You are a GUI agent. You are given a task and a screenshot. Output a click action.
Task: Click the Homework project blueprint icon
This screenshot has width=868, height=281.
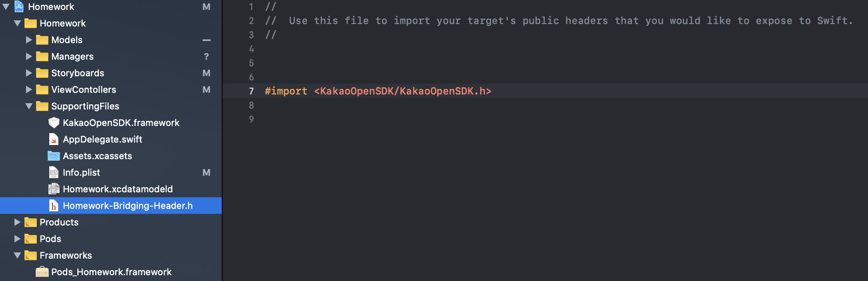point(19,7)
